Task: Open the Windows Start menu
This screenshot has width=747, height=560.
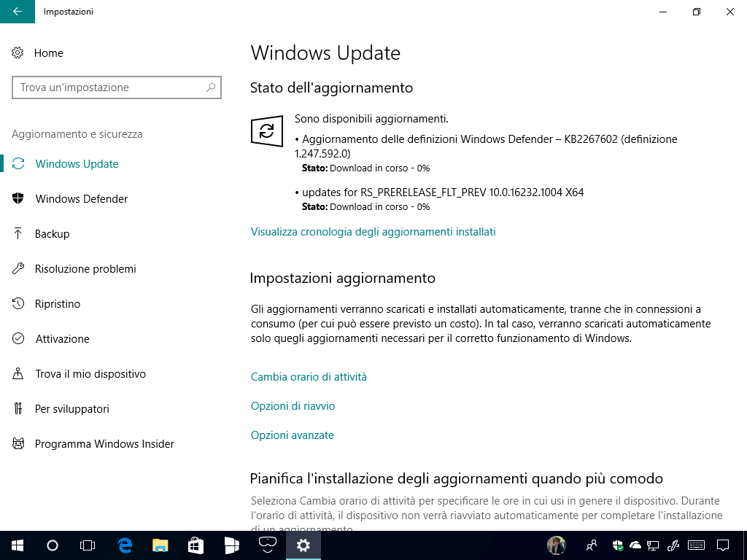Action: (x=18, y=545)
